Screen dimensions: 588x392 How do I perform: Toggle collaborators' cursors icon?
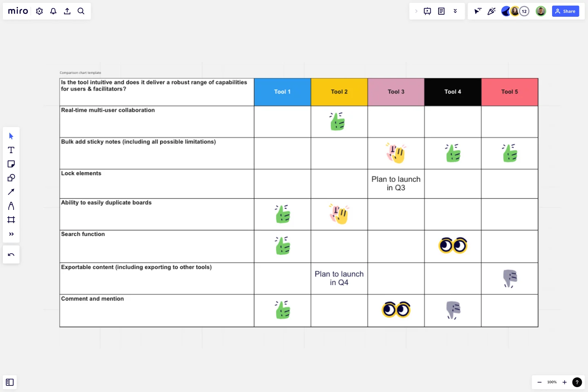(x=477, y=11)
